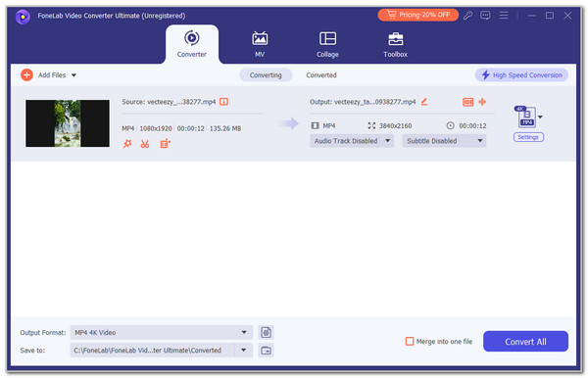Screen dimensions: 588x378
Task: Click the source resolution 1080x1920 text
Action: click(156, 128)
